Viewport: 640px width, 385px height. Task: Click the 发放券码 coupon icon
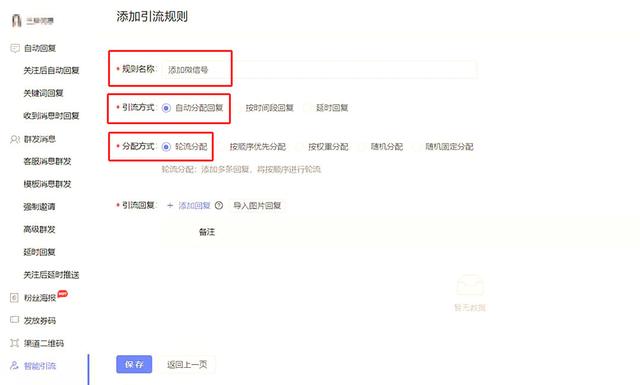click(14, 320)
